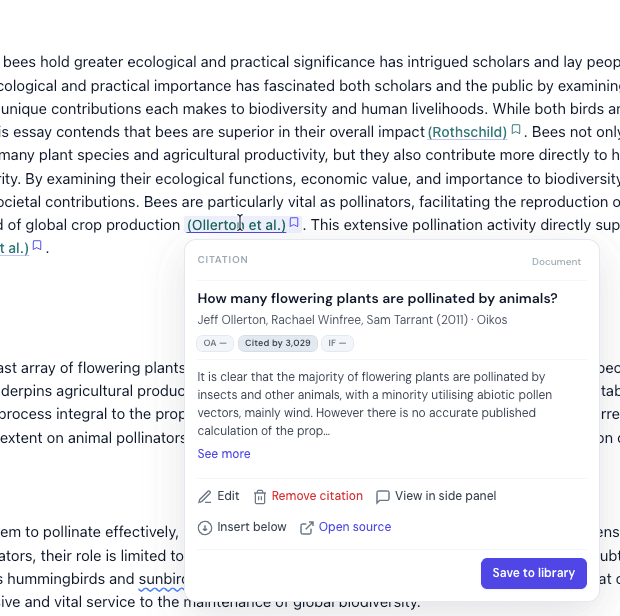Click the Open source external link icon
620x616 pixels.
(307, 528)
